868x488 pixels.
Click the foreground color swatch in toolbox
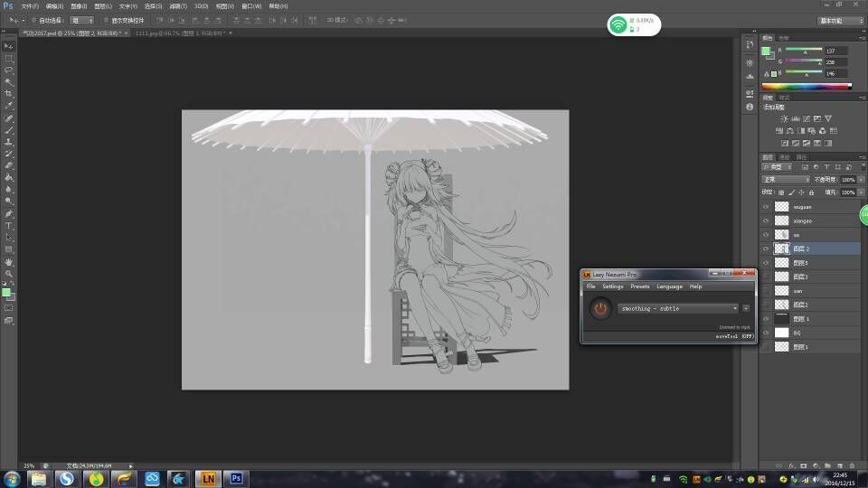point(6,293)
